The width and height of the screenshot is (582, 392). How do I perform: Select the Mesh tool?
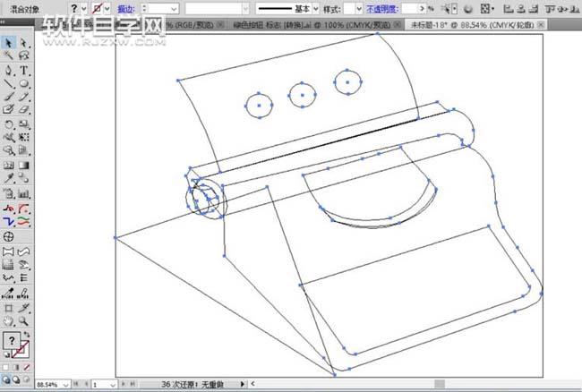pyautogui.click(x=8, y=165)
